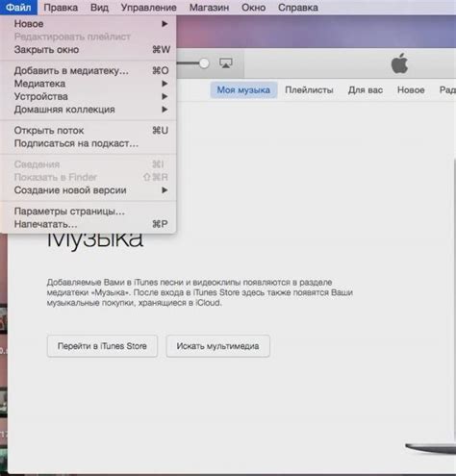Adjust the volume slider knob
Image resolution: width=456 pixels, height=476 pixels.
[x=204, y=63]
